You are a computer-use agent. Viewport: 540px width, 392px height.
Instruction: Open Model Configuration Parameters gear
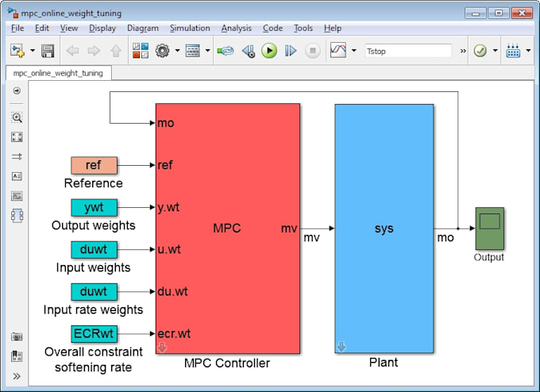coord(162,51)
